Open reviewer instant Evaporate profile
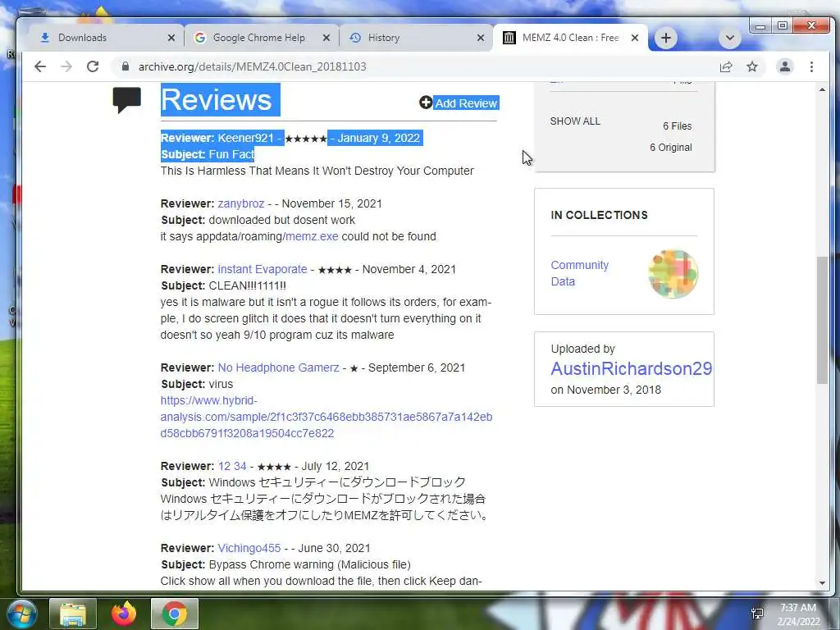Image resolution: width=840 pixels, height=630 pixels. [x=262, y=269]
